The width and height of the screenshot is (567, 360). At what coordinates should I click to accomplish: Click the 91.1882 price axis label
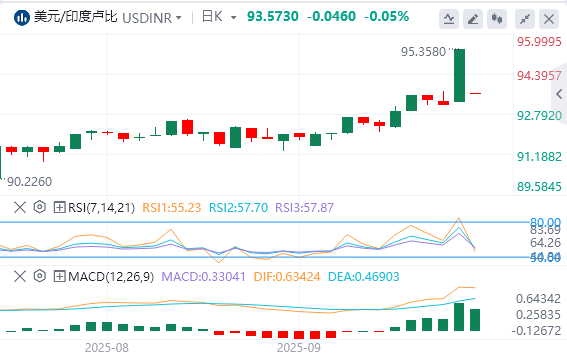point(539,157)
